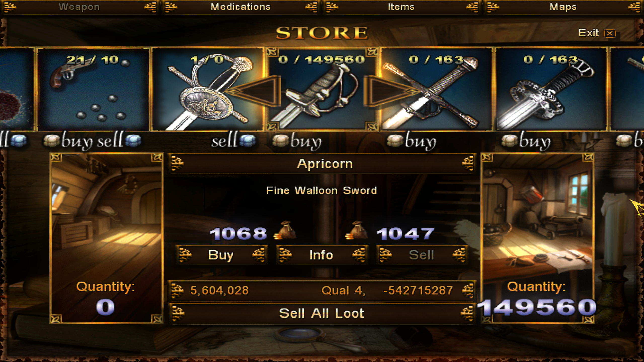644x362 pixels.
Task: Select the pistol and bullets item
Action: point(94,89)
